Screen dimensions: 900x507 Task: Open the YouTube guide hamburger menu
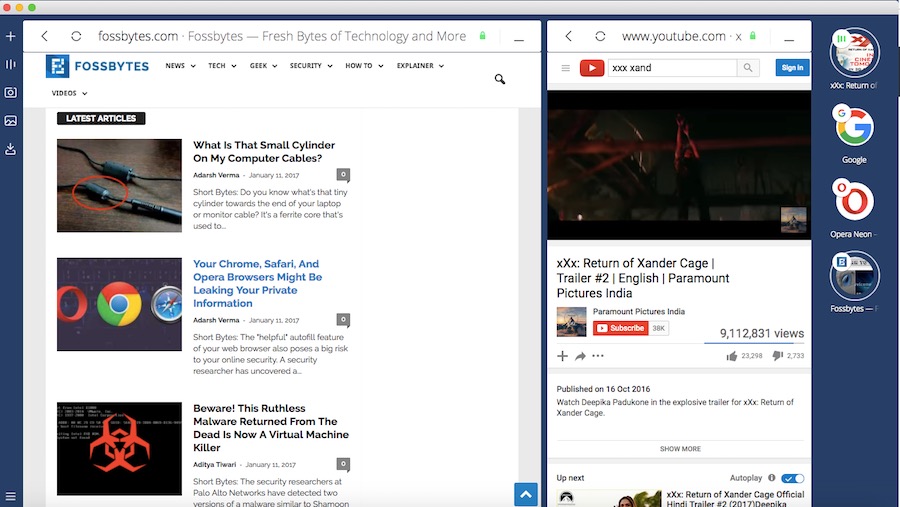565,68
